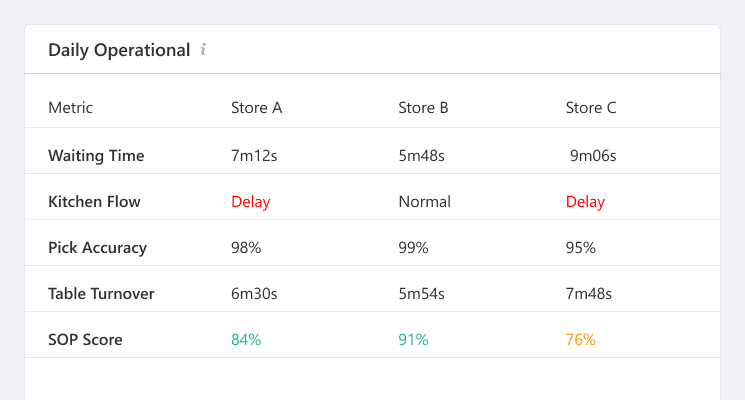Click the SOP Score row label
This screenshot has height=400, width=745.
coord(85,340)
